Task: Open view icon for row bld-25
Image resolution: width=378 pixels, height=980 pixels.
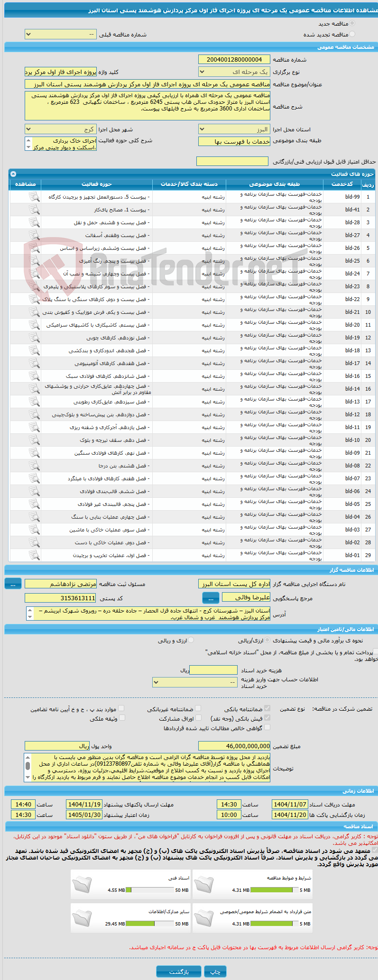Action: coord(34,261)
